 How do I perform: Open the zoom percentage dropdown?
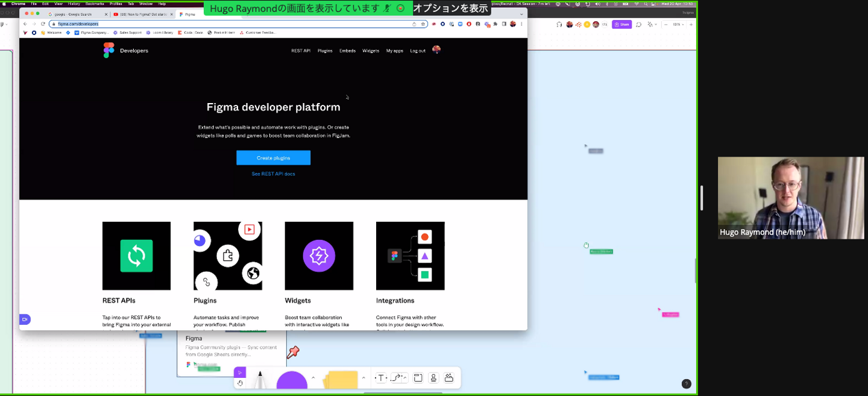click(x=679, y=24)
